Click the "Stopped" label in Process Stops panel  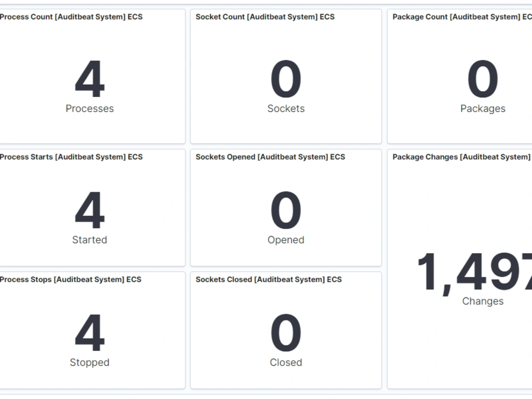(x=89, y=362)
